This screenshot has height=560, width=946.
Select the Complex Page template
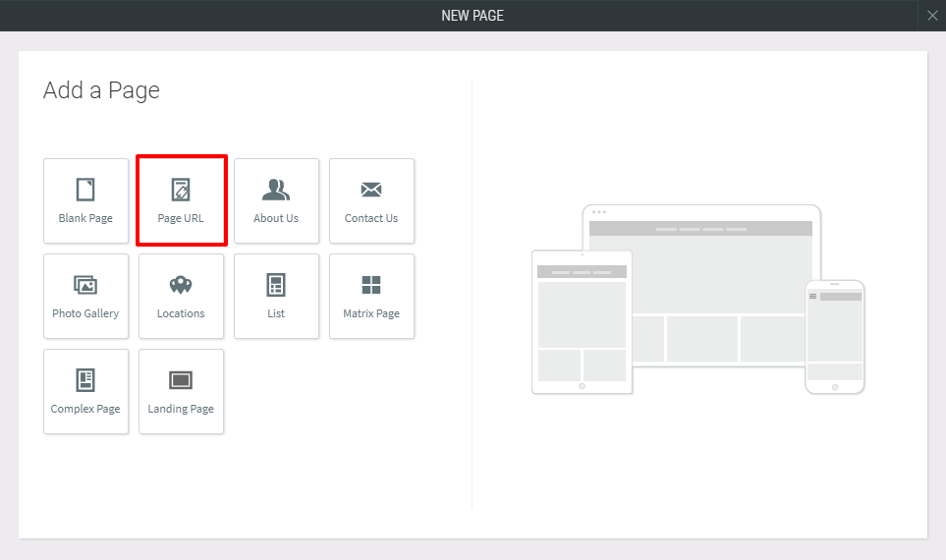[85, 392]
